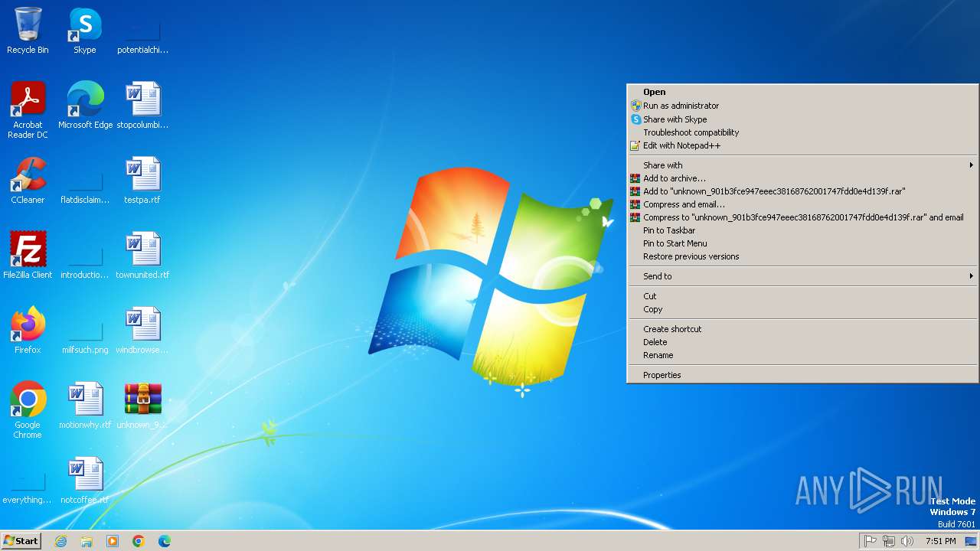
Task: Select the testpa.rtf file icon
Action: point(142,181)
